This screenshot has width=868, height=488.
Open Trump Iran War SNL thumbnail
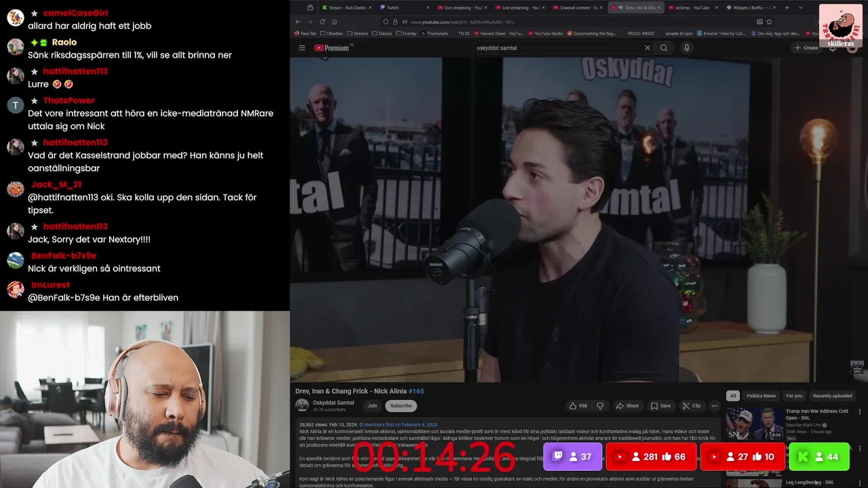(x=754, y=423)
